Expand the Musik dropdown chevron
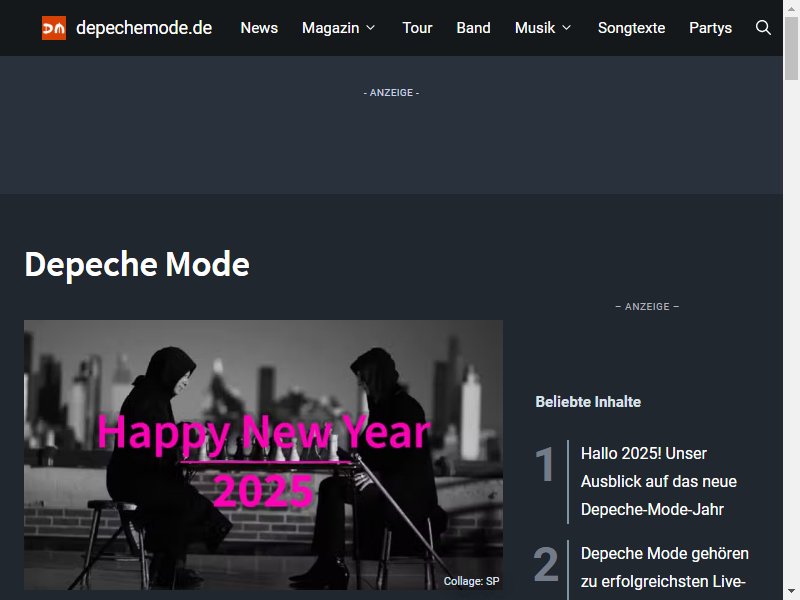This screenshot has height=600, width=800. tap(566, 28)
